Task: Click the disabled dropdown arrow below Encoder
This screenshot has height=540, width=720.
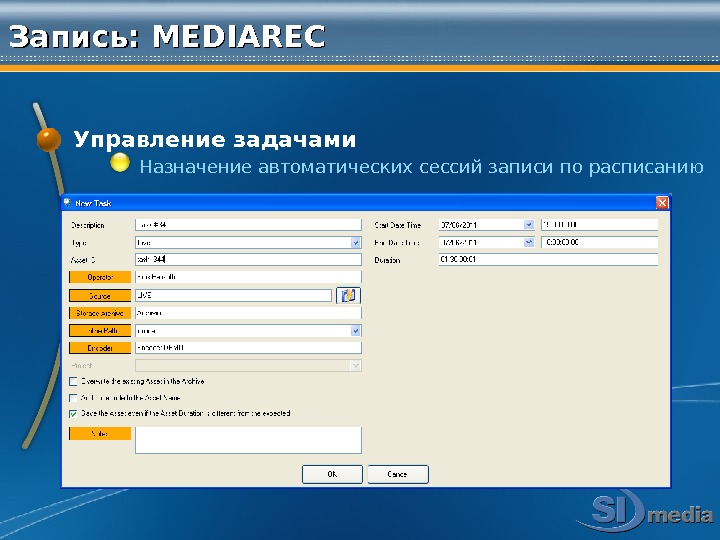Action: [355, 366]
